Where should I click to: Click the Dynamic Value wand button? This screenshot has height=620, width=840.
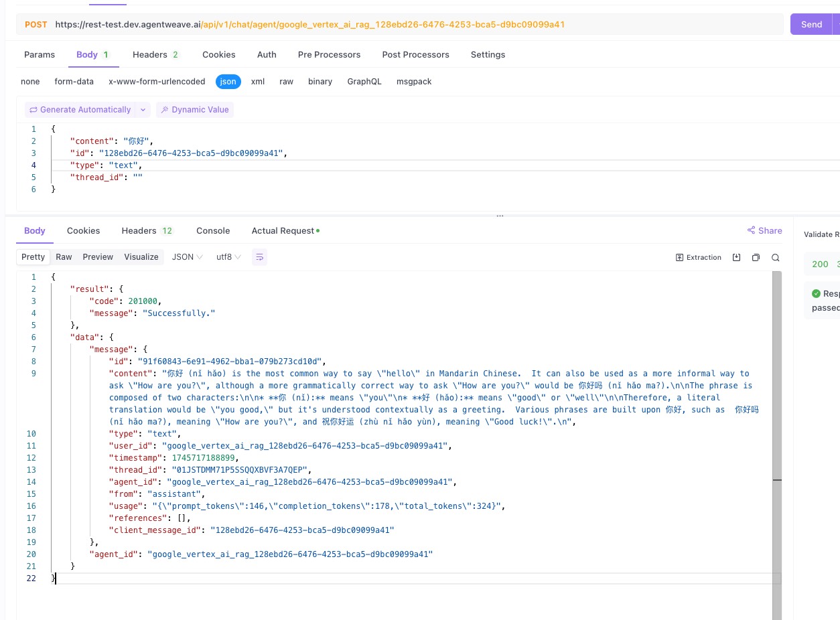pyautogui.click(x=194, y=110)
